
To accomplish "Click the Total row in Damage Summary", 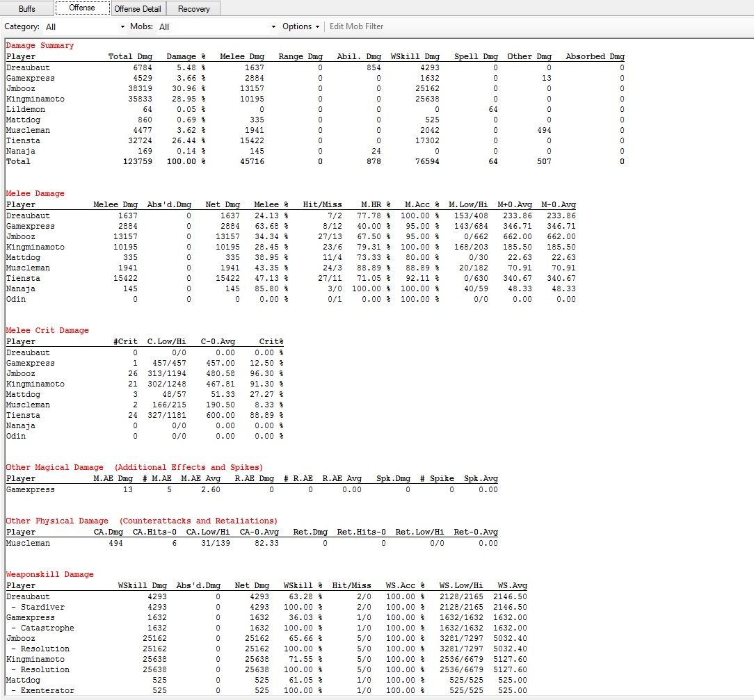I will 19,161.
